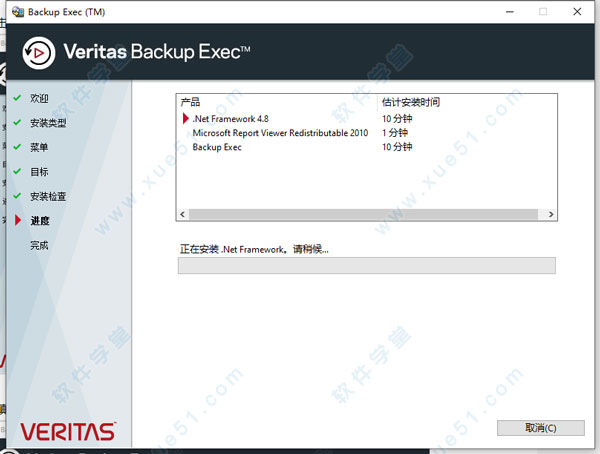Click the list's right scroll arrow

[x=551, y=214]
